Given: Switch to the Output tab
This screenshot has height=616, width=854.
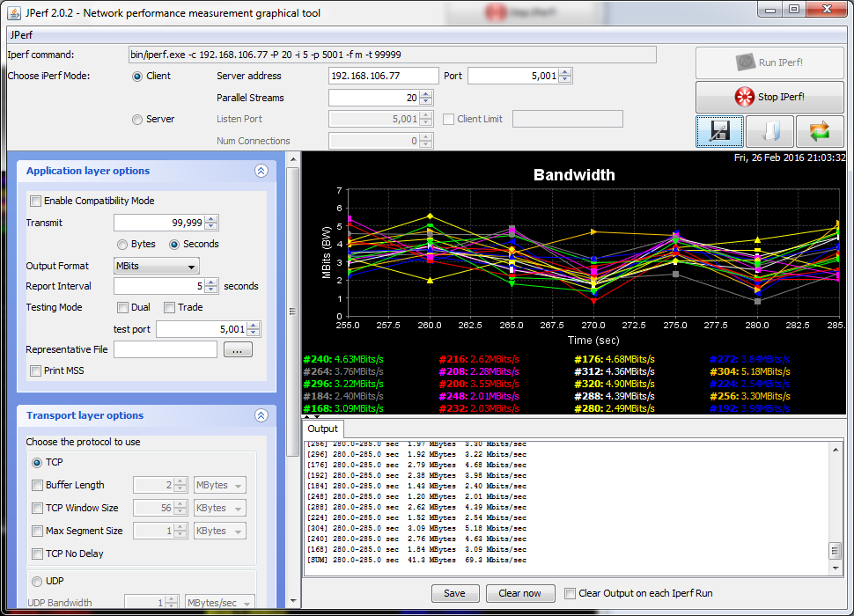Looking at the screenshot, I should [321, 429].
